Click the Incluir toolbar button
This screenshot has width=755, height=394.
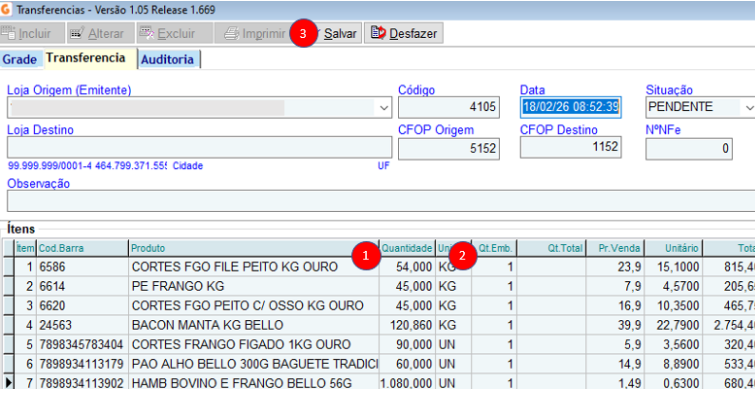(32, 33)
